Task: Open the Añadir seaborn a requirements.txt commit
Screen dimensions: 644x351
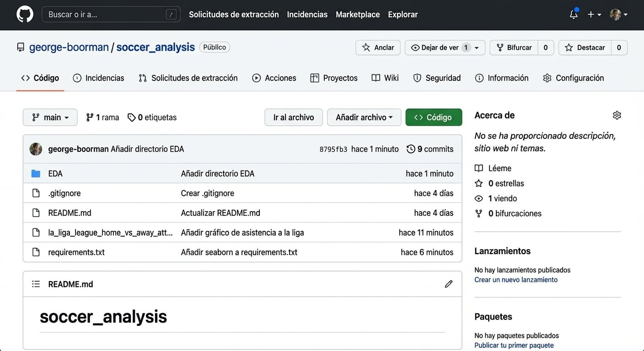Action: tap(239, 252)
